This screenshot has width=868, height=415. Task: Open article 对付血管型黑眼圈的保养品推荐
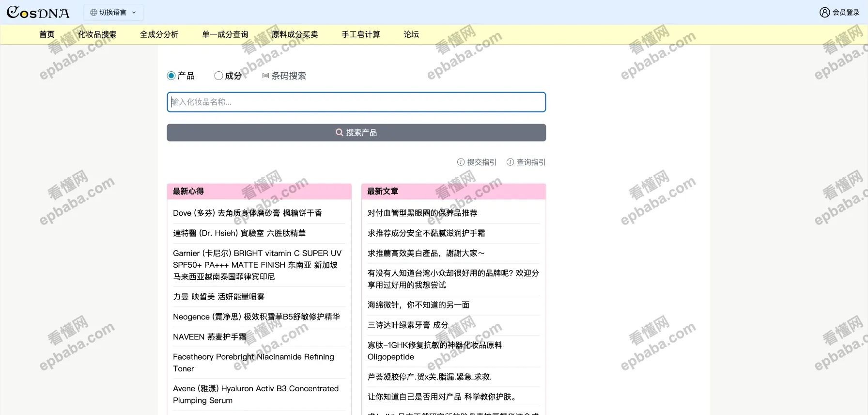click(422, 213)
